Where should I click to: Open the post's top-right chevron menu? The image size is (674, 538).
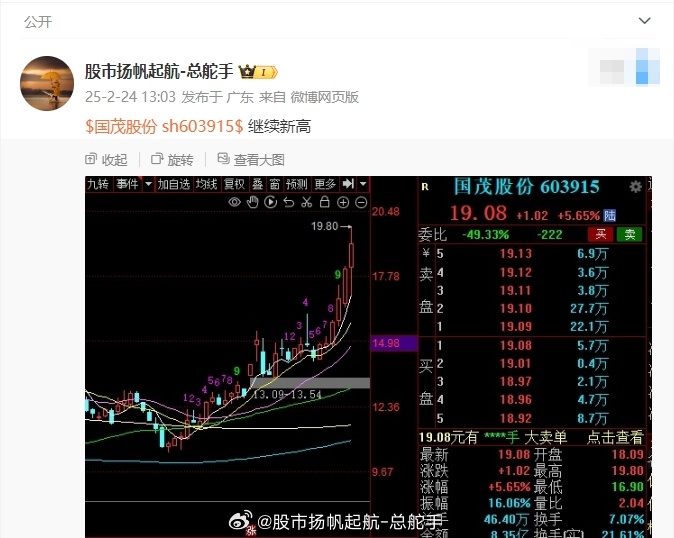[x=644, y=21]
